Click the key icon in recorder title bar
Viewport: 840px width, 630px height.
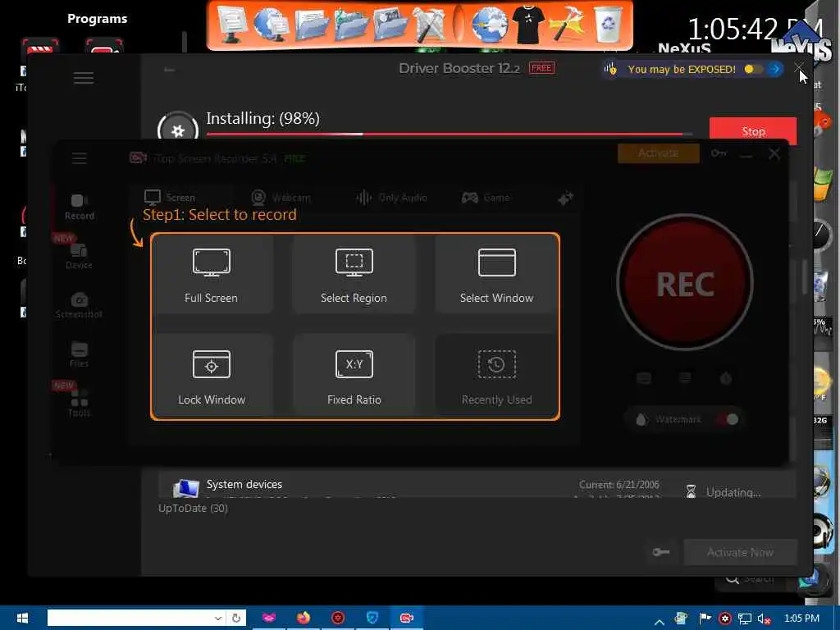coord(719,153)
